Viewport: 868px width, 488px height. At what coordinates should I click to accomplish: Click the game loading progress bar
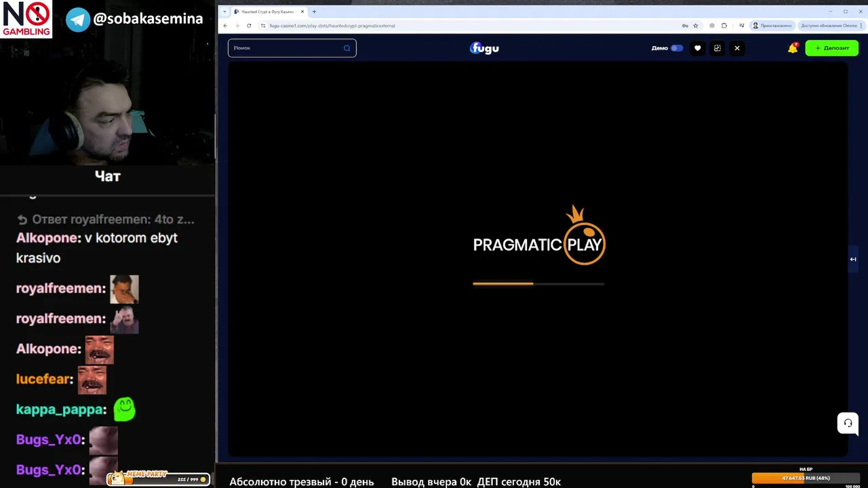pos(538,284)
